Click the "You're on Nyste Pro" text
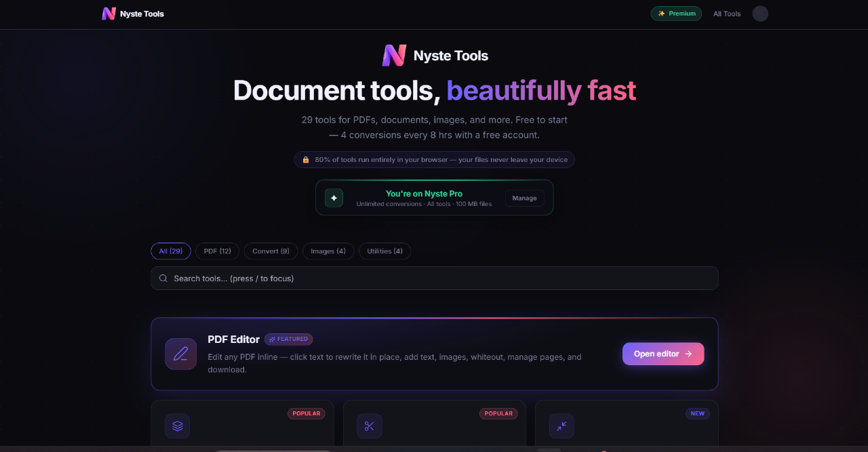 point(424,194)
